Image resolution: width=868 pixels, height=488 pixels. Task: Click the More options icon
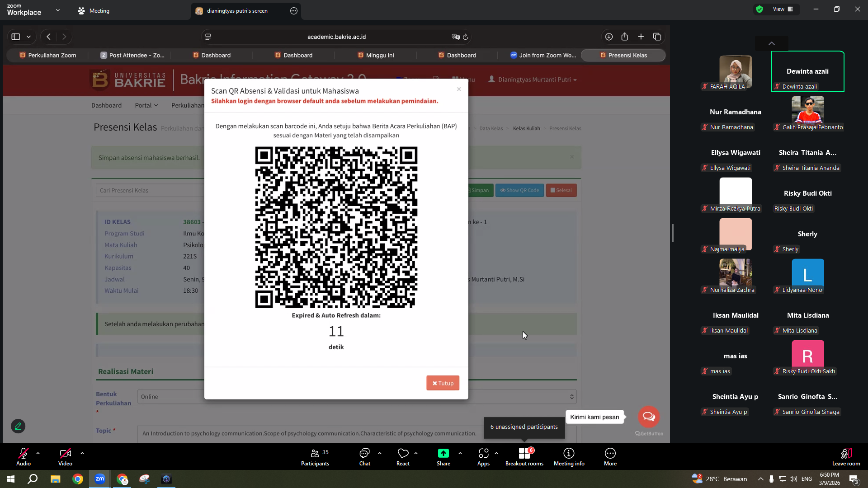(x=610, y=453)
